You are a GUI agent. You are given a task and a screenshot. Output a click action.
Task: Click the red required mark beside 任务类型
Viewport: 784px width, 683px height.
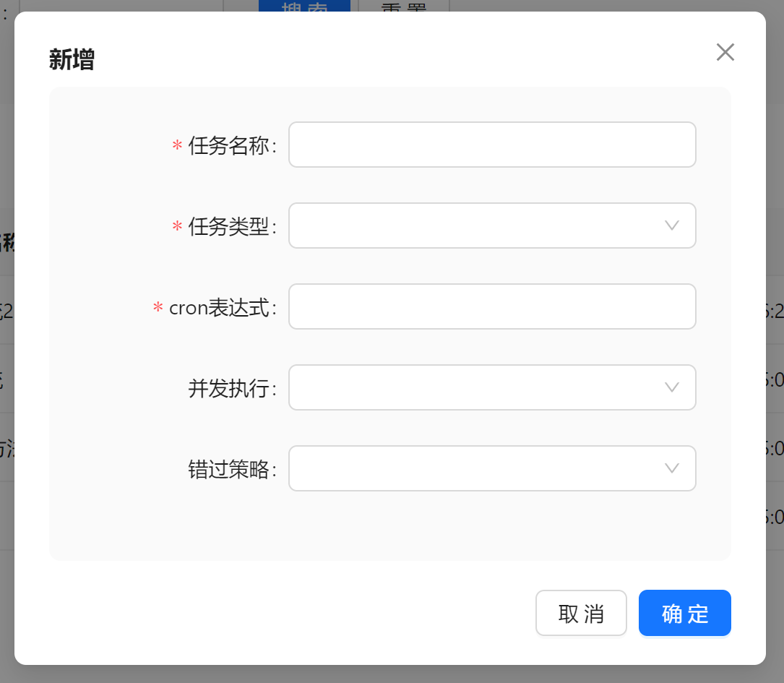[x=176, y=228]
